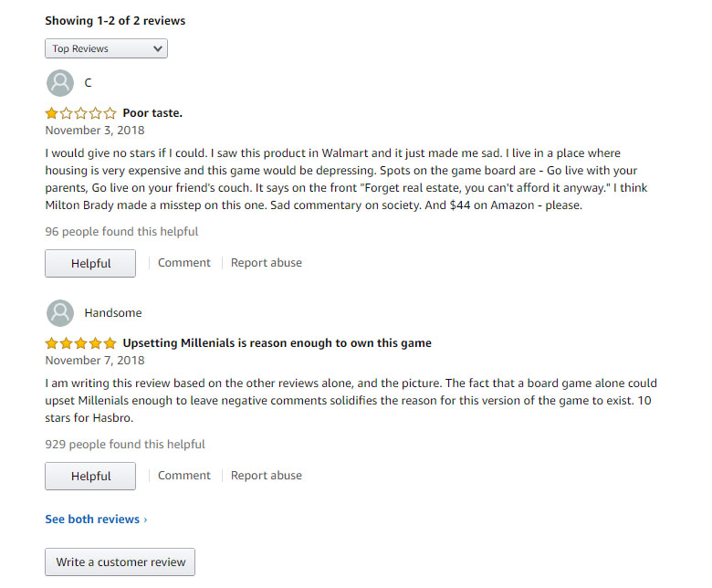Open reviewer name Handsome profile
The height and width of the screenshot is (588, 712).
113,313
